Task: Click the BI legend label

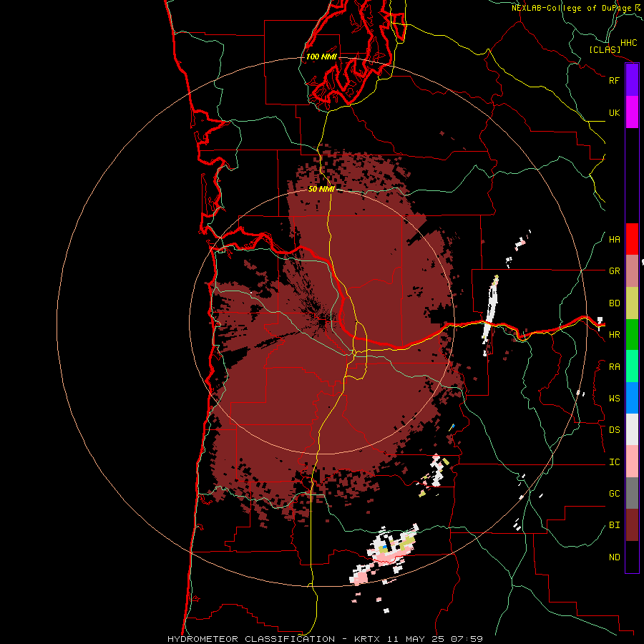Action: (x=615, y=525)
